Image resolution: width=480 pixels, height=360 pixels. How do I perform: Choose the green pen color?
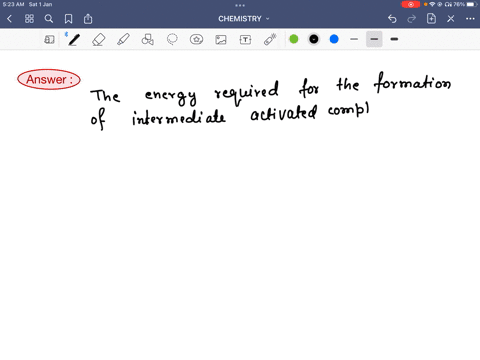click(294, 39)
